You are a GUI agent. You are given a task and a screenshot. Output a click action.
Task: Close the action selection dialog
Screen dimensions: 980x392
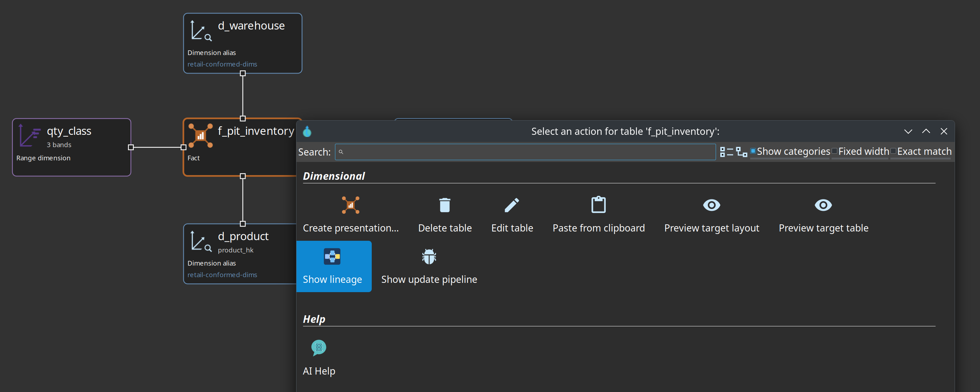point(944,131)
